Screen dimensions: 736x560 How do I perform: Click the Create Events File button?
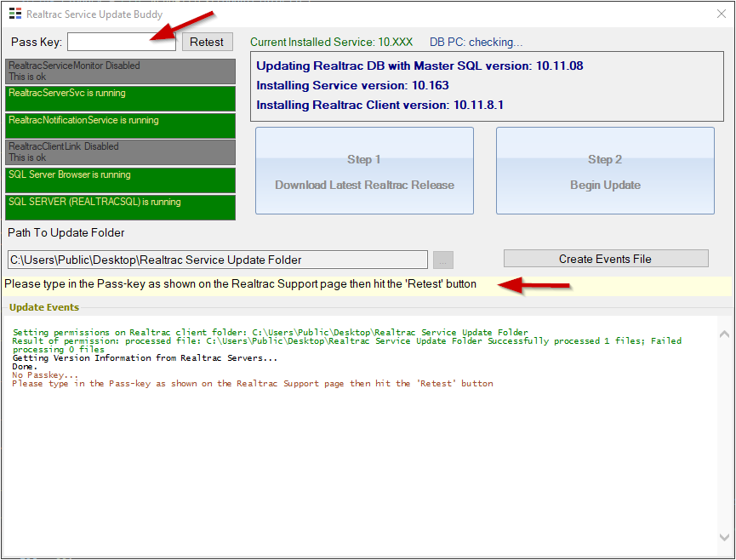click(606, 259)
